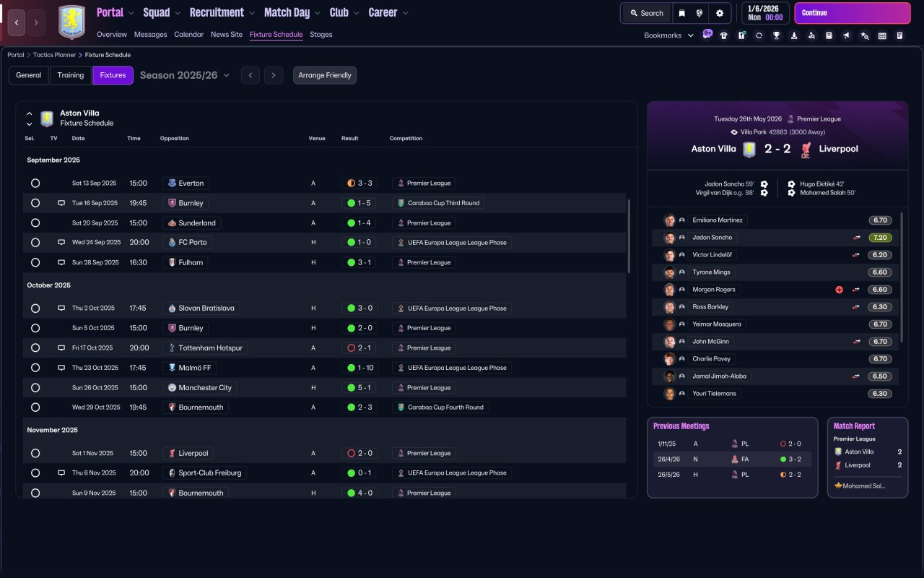Open the bookmark icon next to Search
Screen dimensions: 924x578
pyautogui.click(x=681, y=13)
